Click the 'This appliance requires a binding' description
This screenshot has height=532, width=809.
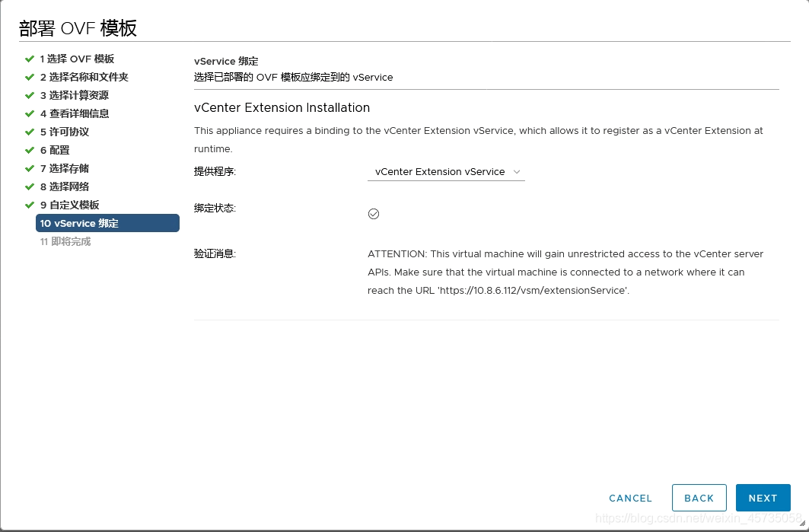[478, 139]
